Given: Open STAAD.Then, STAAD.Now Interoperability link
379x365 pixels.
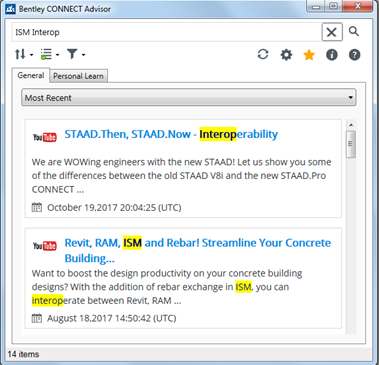Looking at the screenshot, I should point(171,134).
